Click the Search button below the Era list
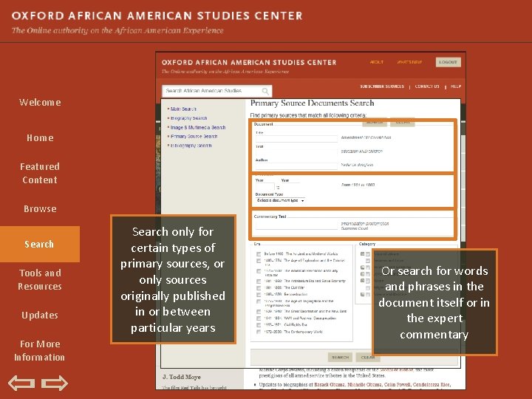Viewport: 532px width, 399px height. (x=341, y=358)
